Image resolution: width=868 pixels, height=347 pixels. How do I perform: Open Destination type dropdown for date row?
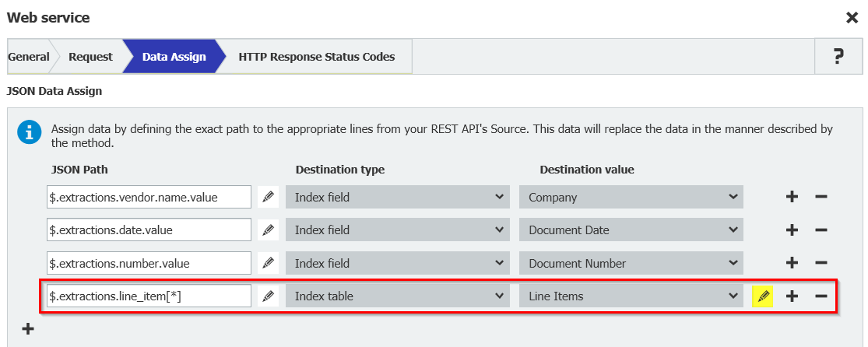[398, 230]
